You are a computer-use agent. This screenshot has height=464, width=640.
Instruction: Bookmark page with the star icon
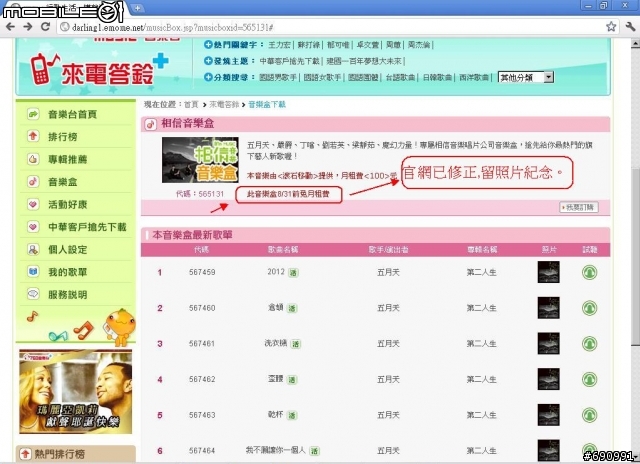click(611, 27)
